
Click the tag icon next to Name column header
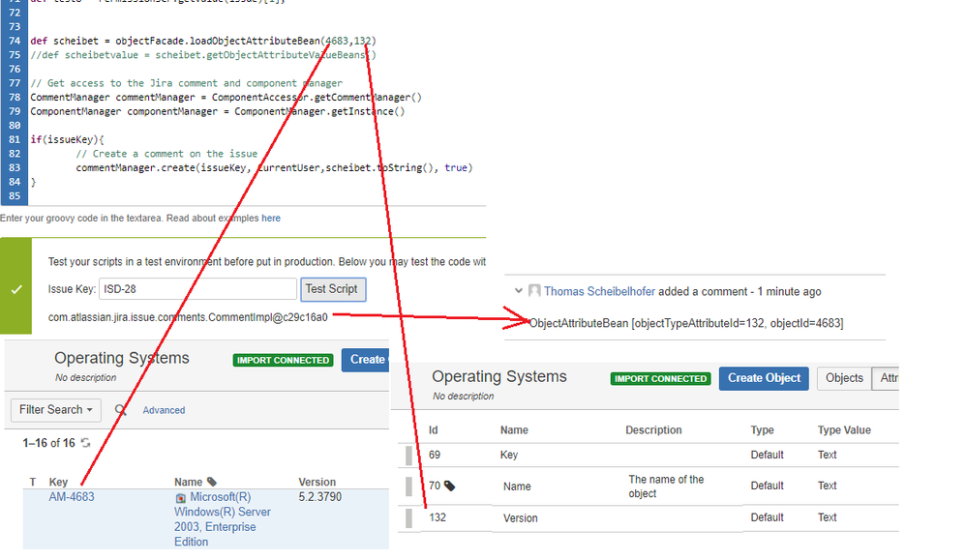212,482
